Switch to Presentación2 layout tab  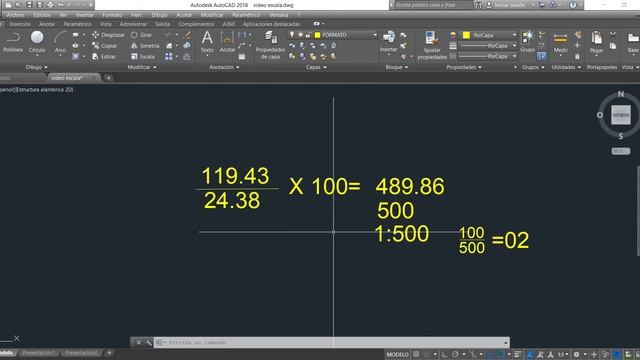[x=82, y=353]
